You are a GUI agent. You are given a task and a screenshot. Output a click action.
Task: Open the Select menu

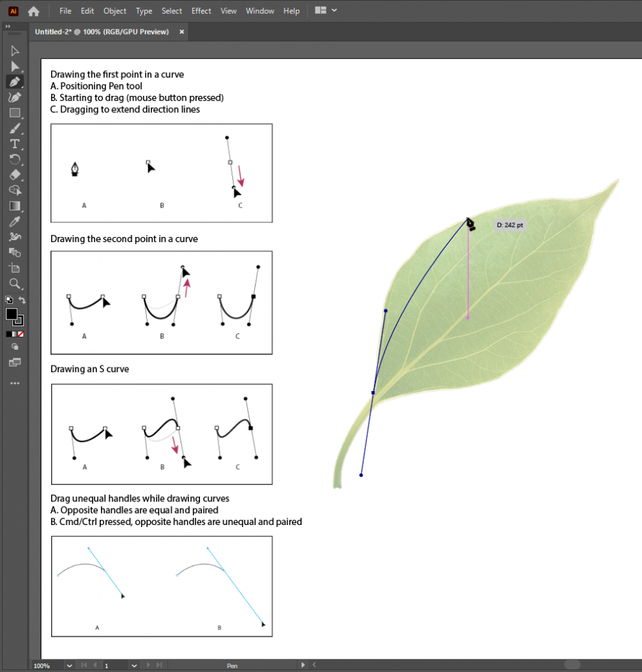(172, 11)
